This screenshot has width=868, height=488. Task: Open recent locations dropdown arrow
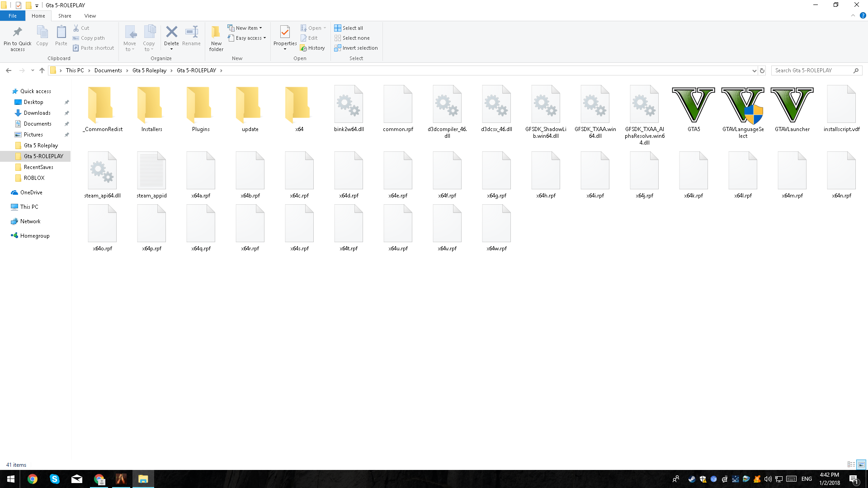(33, 70)
